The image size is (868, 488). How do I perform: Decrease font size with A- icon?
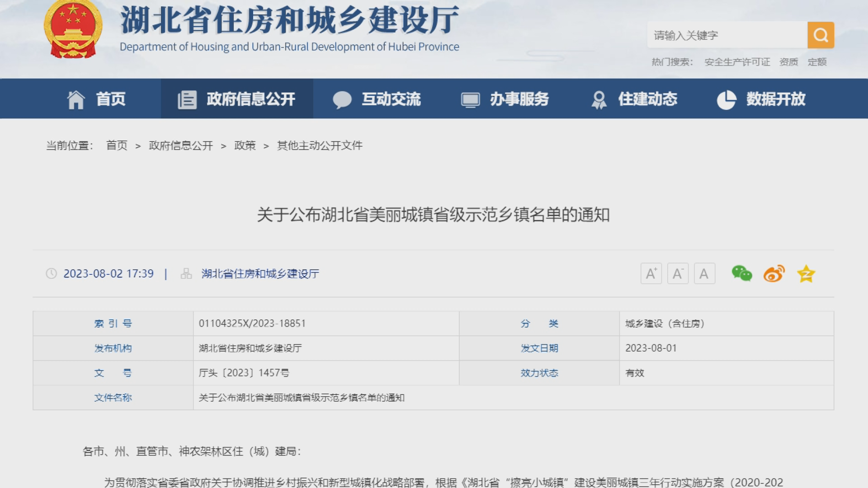678,273
